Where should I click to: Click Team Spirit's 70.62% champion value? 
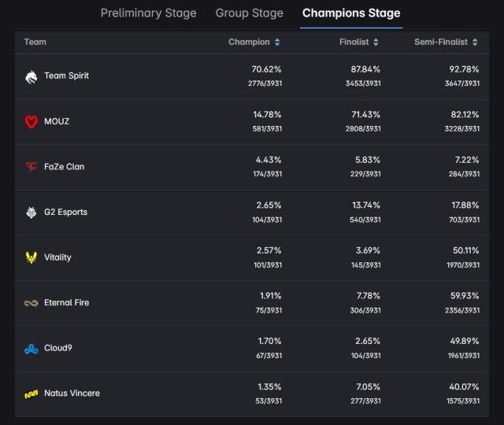click(x=266, y=69)
